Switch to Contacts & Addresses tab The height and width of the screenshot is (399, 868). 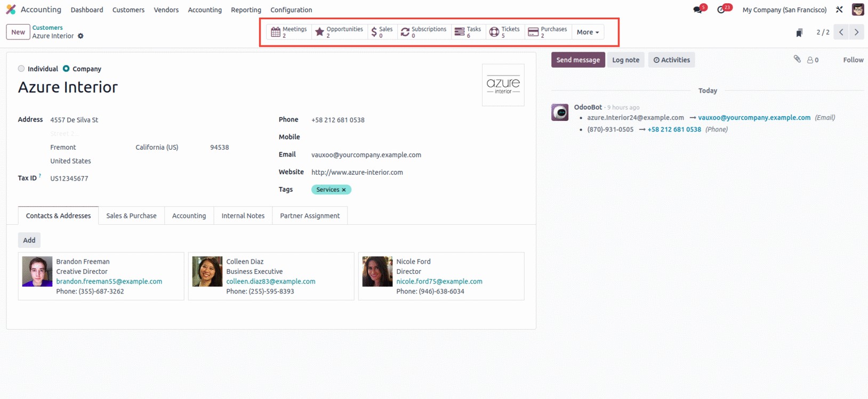59,216
